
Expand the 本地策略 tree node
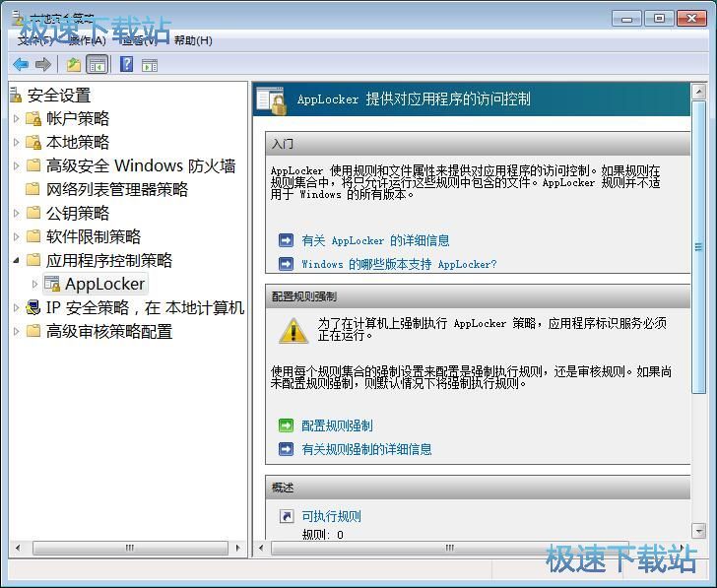click(x=17, y=142)
